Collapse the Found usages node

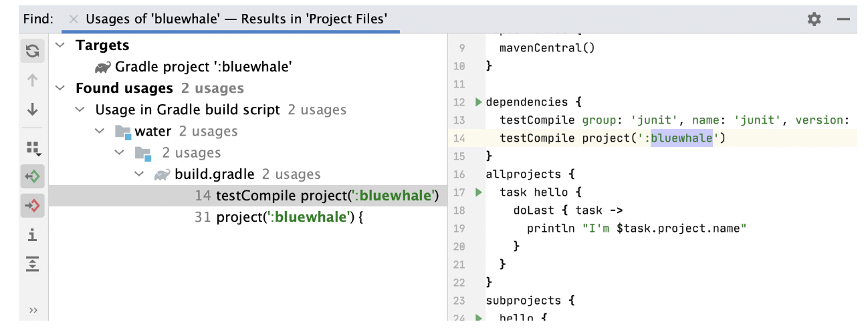[61, 88]
